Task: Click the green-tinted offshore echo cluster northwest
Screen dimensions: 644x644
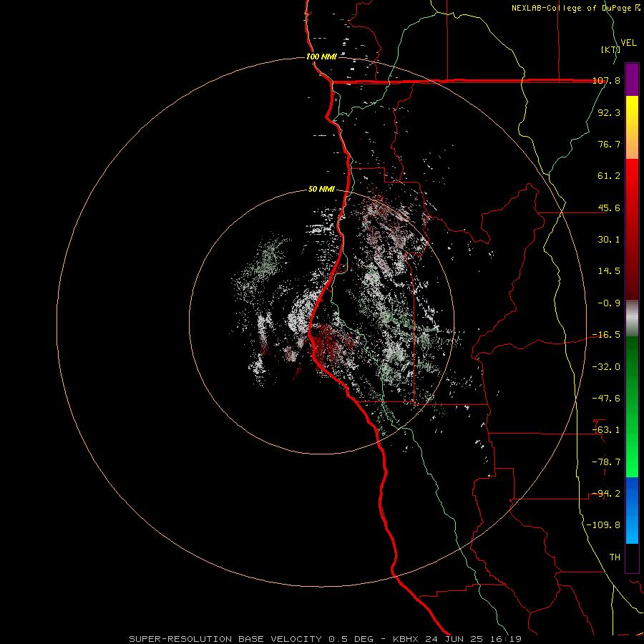Action: pyautogui.click(x=267, y=258)
